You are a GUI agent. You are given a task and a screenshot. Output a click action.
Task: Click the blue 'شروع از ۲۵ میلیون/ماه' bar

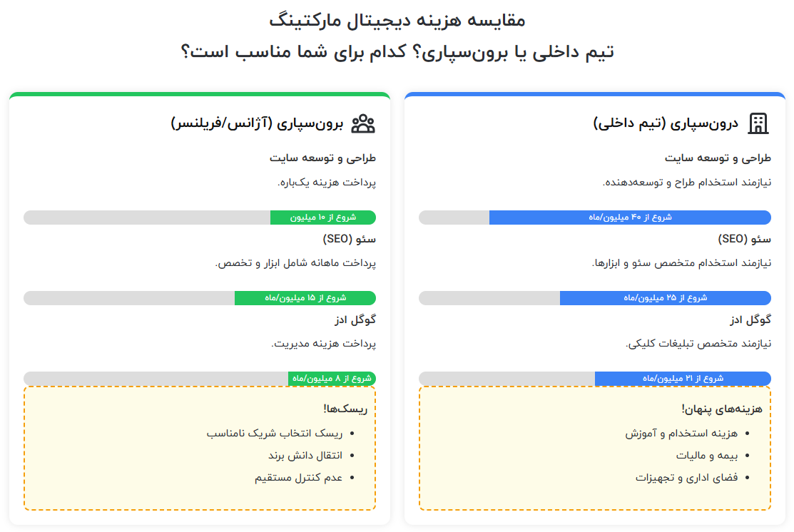click(665, 298)
